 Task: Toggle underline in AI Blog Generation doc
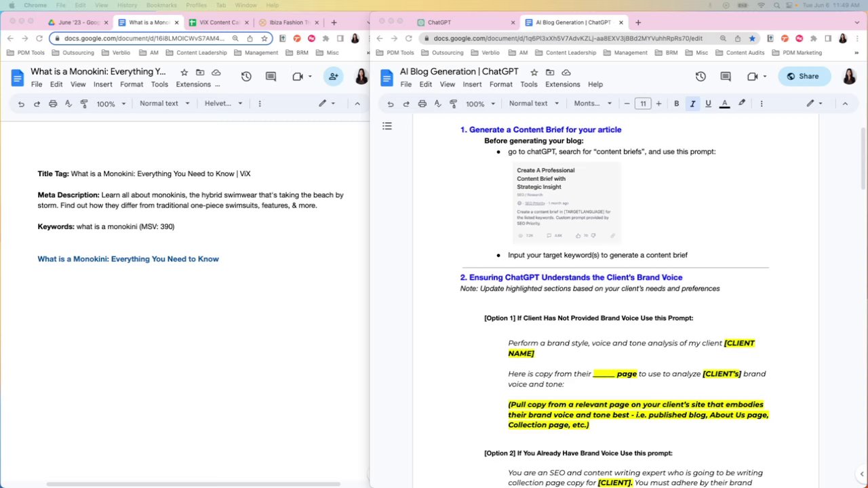(709, 104)
